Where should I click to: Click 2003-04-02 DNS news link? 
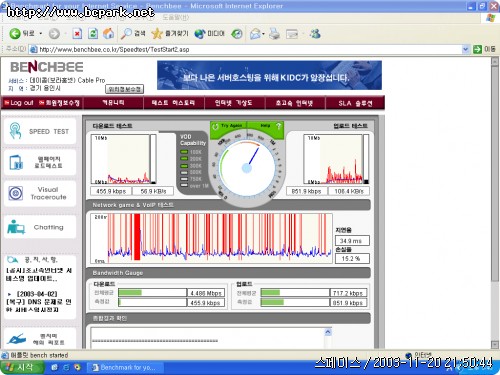point(39,302)
